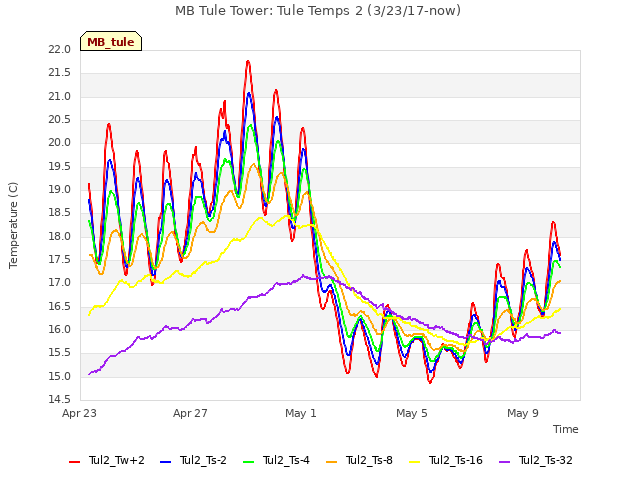640x480 pixels.
Task: Select the Tul2_Ts-16 legend label
Action: pyautogui.click(x=456, y=460)
